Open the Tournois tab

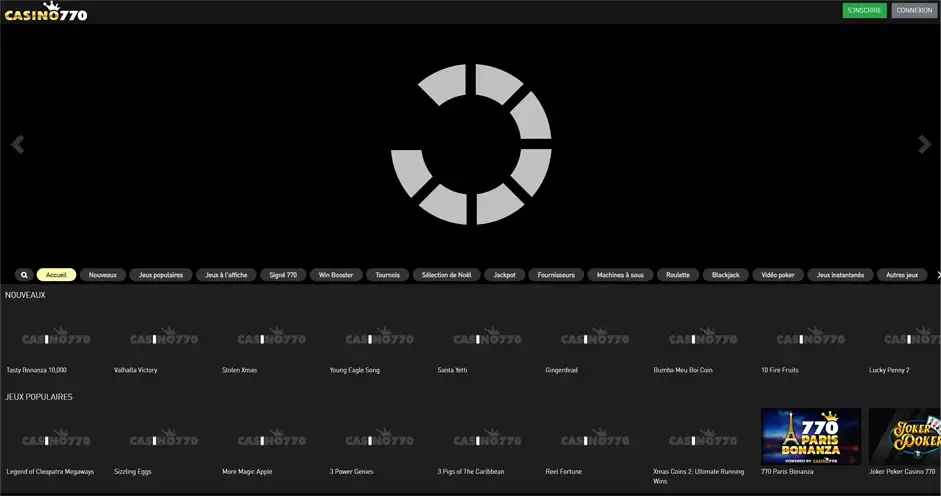386,274
